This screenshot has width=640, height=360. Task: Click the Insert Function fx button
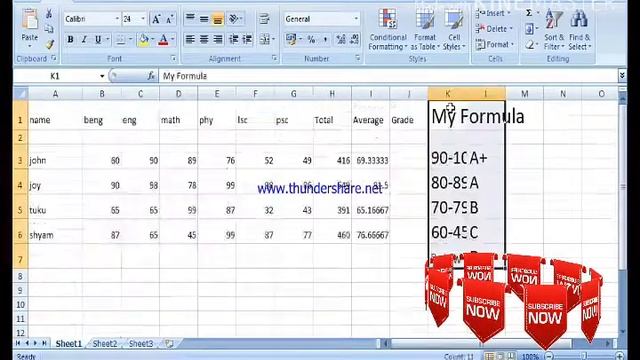click(151, 76)
